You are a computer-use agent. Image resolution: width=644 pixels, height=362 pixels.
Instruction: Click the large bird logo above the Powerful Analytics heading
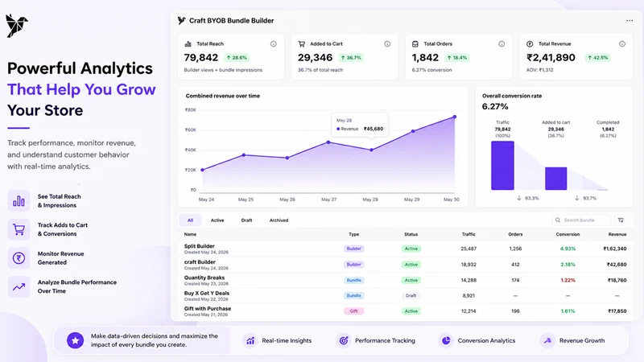(x=16, y=26)
